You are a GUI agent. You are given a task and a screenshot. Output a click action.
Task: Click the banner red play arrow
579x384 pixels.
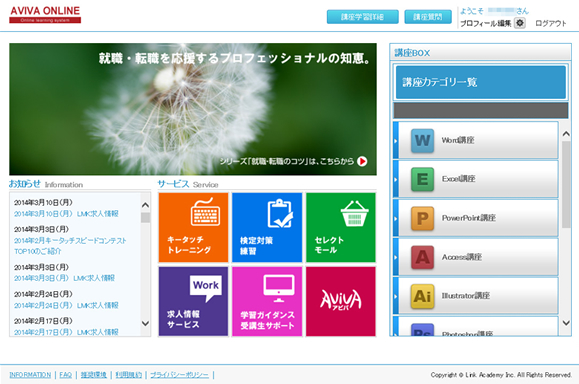coord(362,161)
